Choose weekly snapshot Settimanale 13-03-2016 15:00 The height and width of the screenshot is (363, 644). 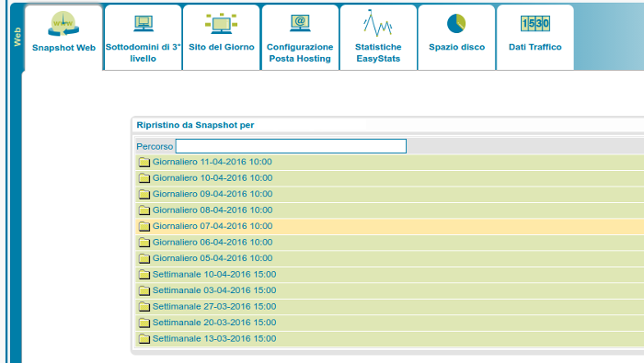click(214, 338)
